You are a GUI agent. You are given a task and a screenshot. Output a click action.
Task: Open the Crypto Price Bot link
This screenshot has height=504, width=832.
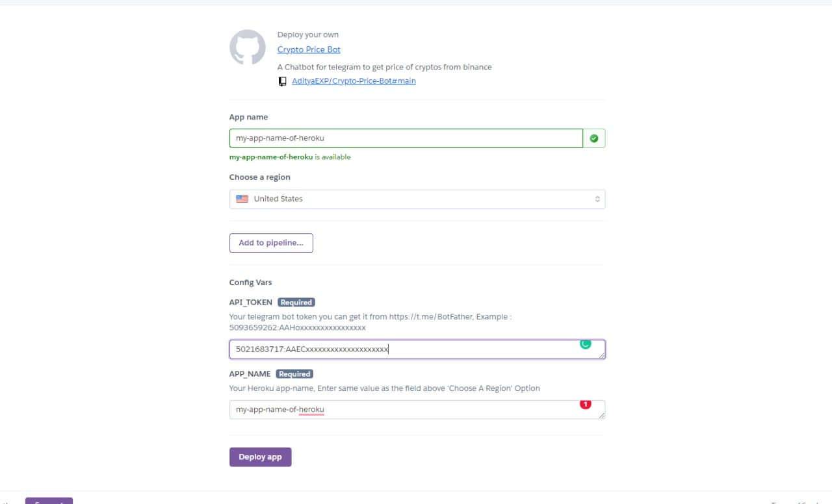tap(309, 49)
